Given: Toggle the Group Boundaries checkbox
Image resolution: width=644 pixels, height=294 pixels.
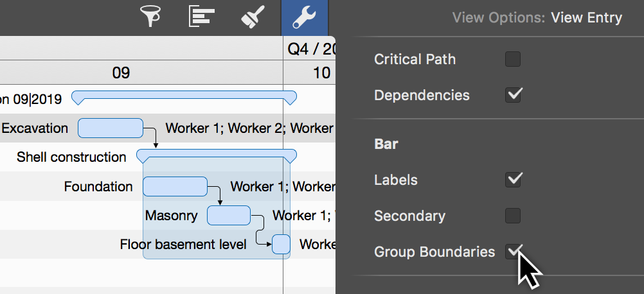Looking at the screenshot, I should pyautogui.click(x=513, y=252).
